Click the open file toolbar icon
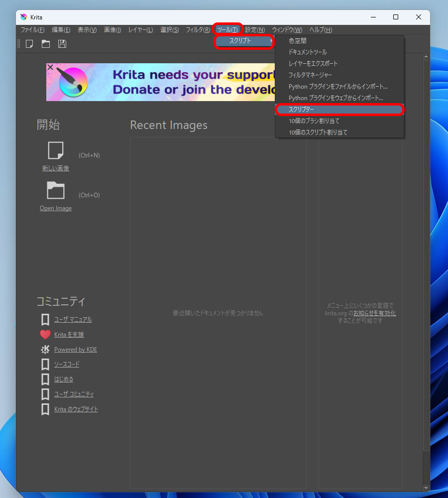The image size is (448, 498). point(46,44)
